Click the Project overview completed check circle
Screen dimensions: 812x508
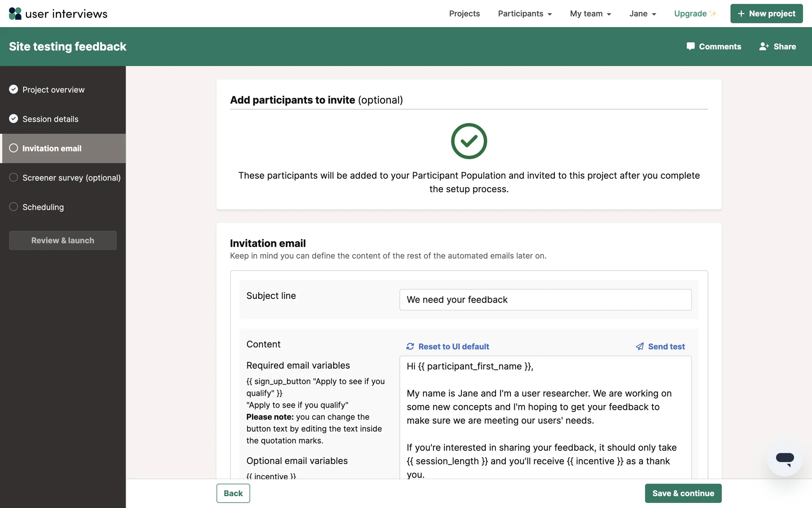click(x=14, y=89)
